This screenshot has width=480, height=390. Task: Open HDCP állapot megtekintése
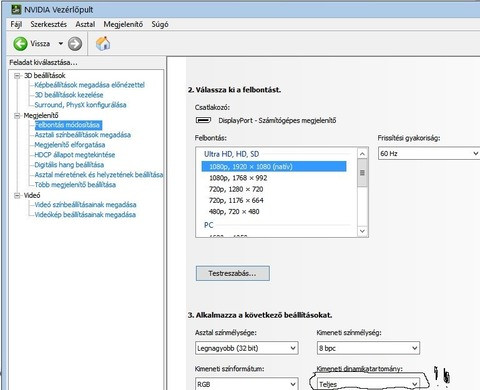[x=75, y=155]
